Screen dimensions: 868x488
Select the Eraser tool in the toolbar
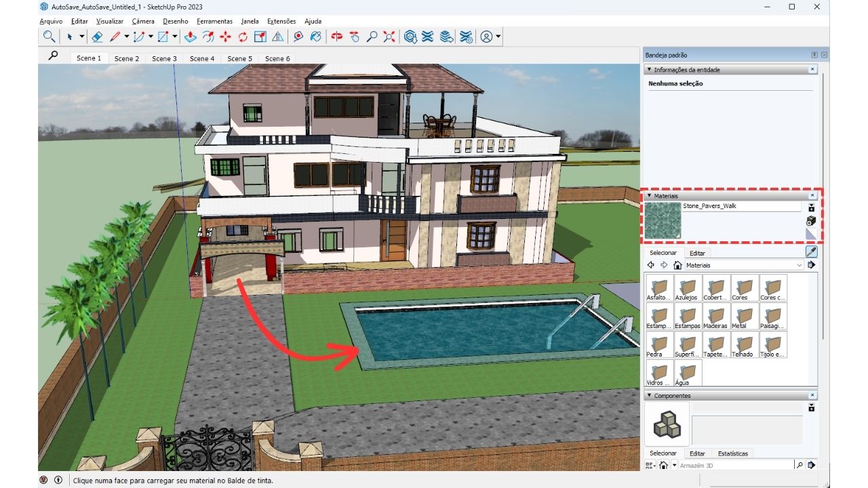[97, 37]
